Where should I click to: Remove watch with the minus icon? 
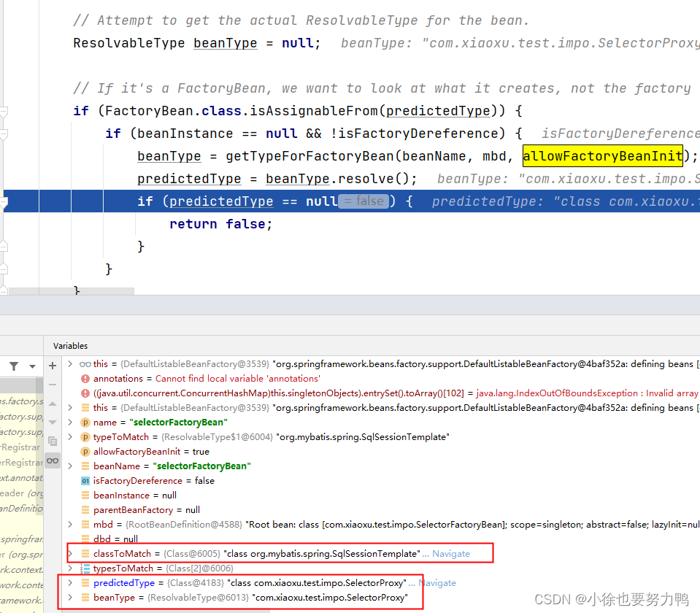(x=53, y=385)
